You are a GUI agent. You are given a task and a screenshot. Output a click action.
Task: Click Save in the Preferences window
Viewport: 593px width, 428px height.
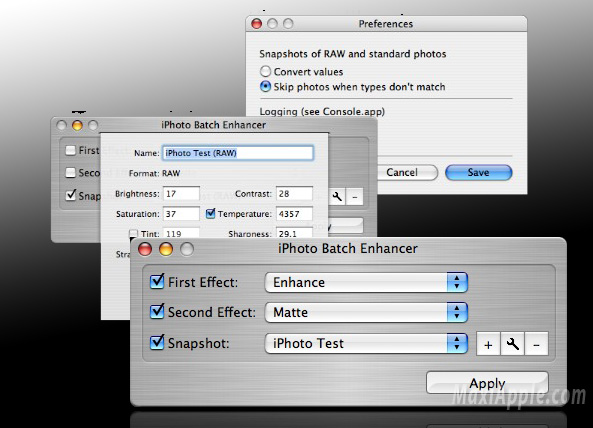(x=478, y=172)
